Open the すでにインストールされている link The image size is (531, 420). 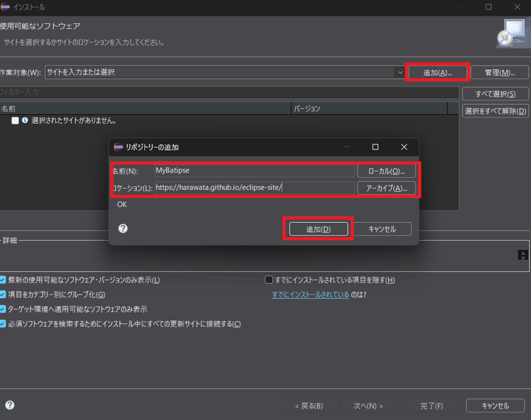(x=310, y=295)
